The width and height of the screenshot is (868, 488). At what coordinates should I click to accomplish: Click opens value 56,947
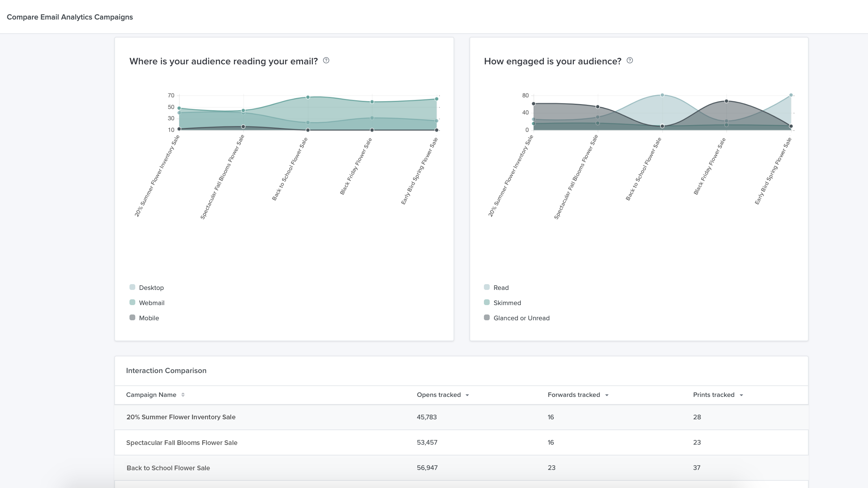(427, 468)
